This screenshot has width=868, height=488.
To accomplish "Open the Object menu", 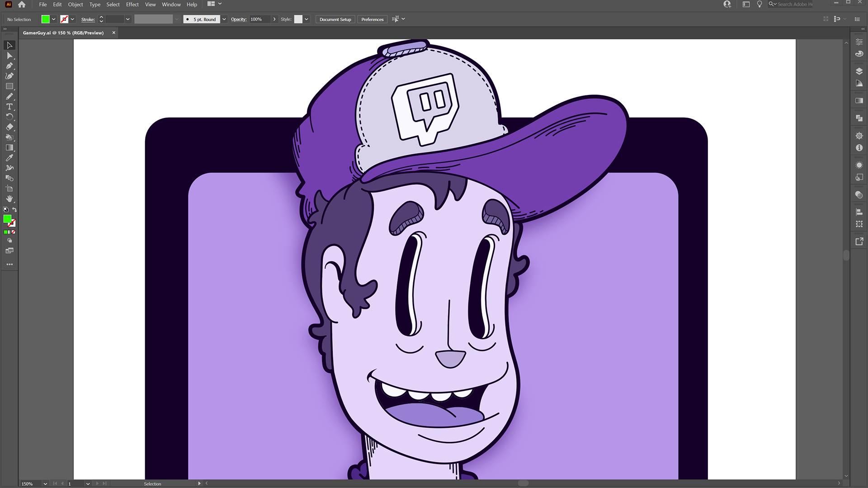I will [x=75, y=5].
